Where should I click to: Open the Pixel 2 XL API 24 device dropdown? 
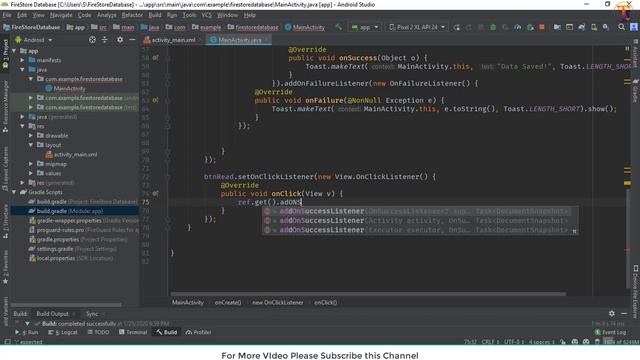click(x=417, y=27)
